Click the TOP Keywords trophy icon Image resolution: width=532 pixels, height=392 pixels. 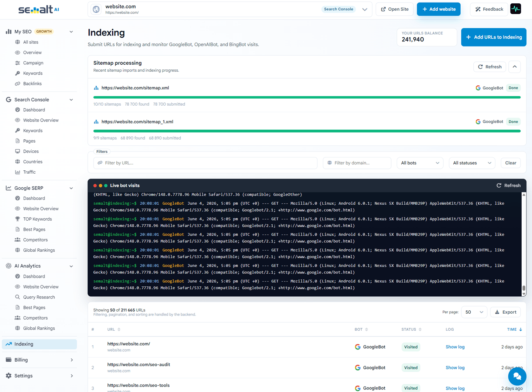tap(17, 219)
